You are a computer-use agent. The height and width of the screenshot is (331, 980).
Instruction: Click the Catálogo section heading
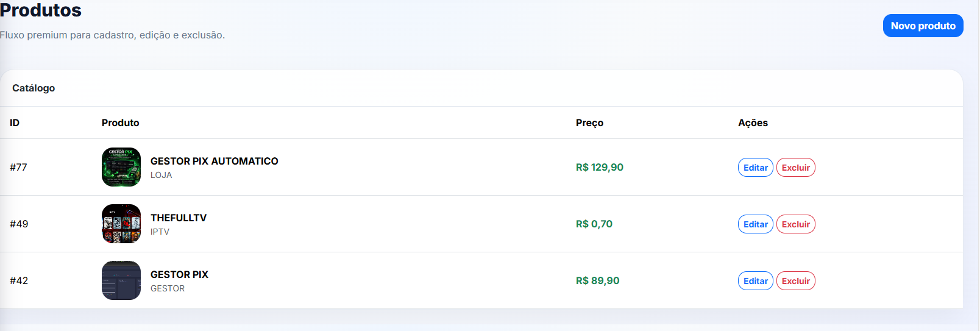pyautogui.click(x=34, y=88)
